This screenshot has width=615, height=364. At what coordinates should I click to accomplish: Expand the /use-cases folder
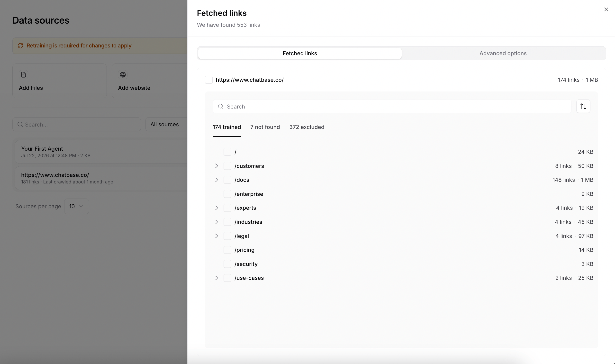[216, 278]
